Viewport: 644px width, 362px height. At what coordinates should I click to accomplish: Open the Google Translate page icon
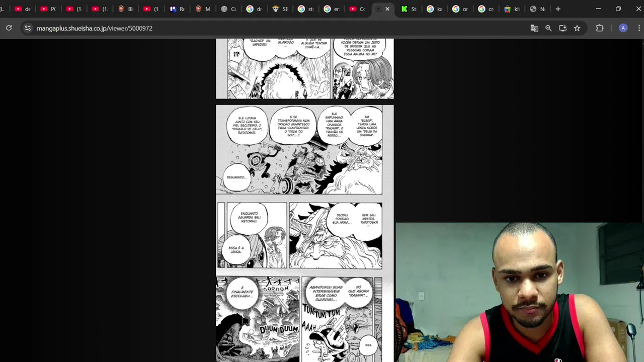pos(534,28)
